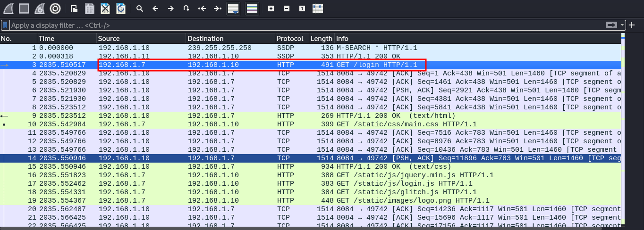Click the packet list minimap scrollbar

tap(624, 131)
